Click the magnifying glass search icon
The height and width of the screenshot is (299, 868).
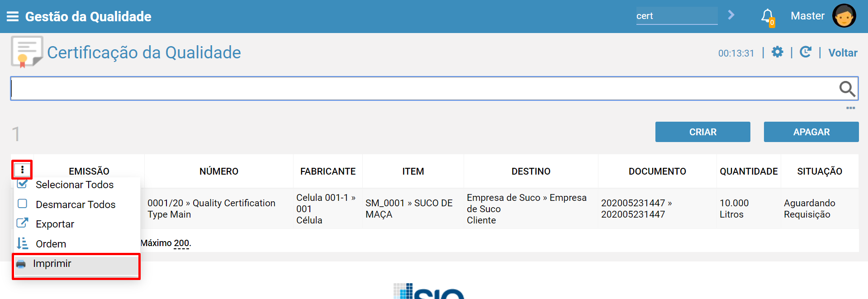847,89
